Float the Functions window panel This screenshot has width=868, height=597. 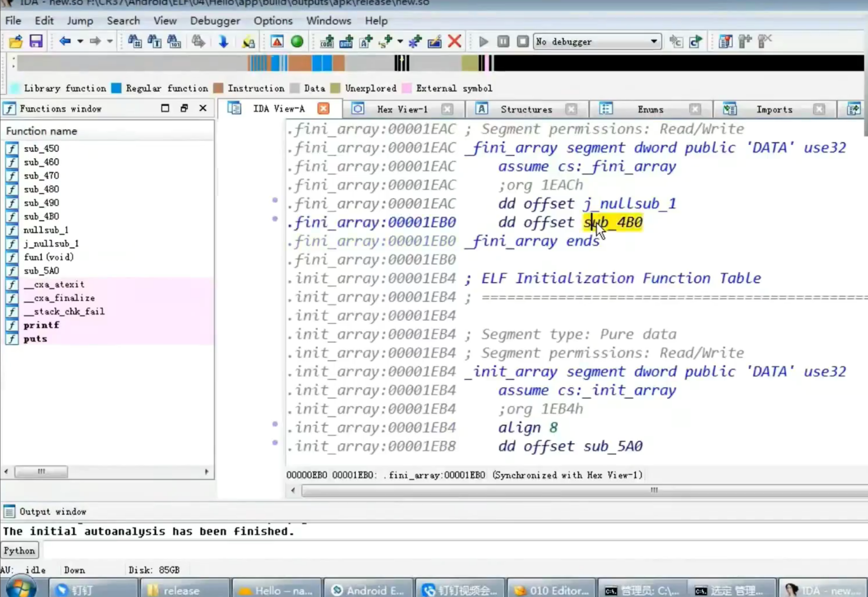(184, 108)
